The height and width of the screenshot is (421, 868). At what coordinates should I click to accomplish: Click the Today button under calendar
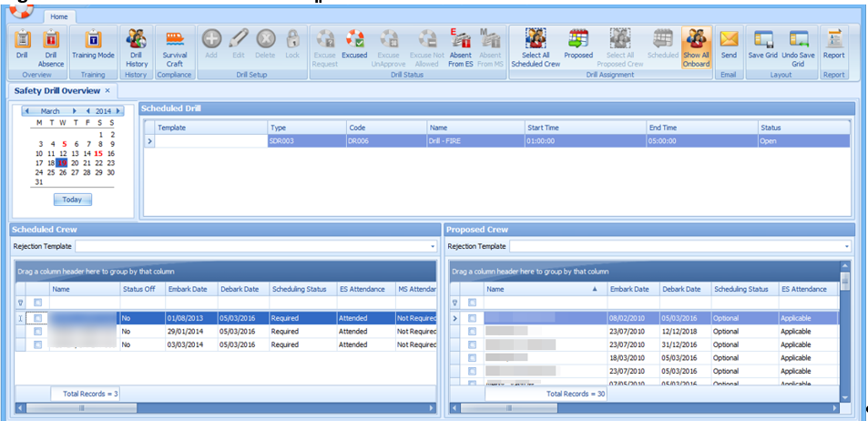(x=73, y=200)
